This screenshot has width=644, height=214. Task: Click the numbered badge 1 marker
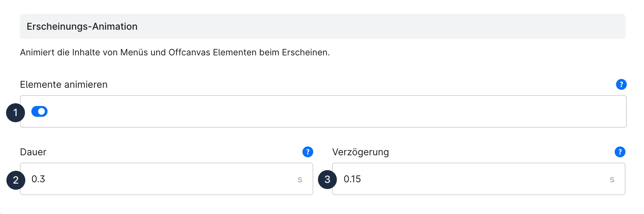pyautogui.click(x=16, y=113)
